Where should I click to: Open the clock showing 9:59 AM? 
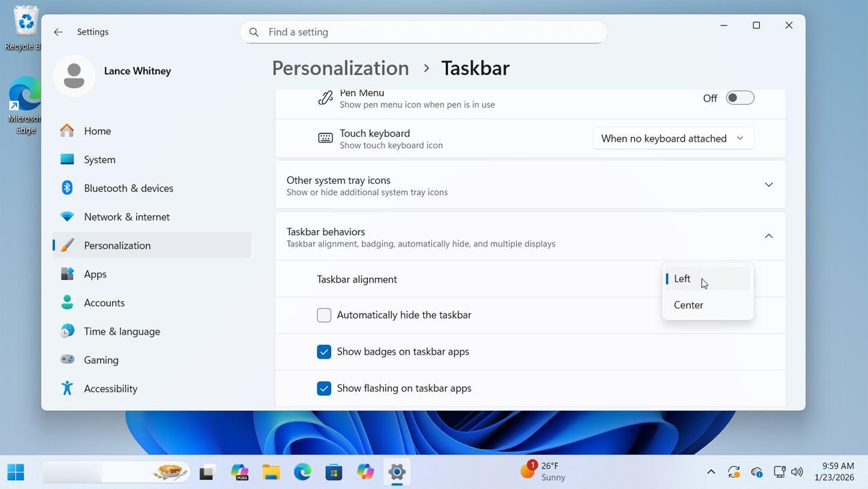834,472
